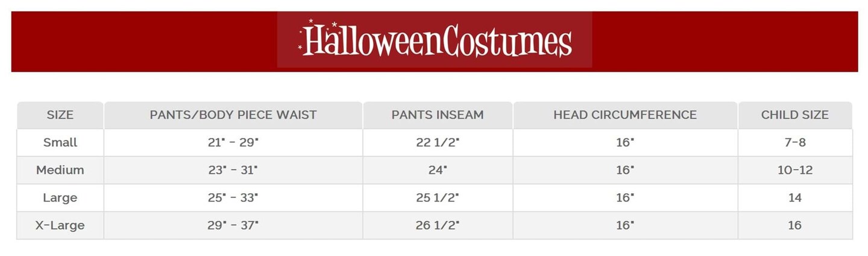Select the 10-12 child size cell
The height and width of the screenshot is (256, 868).
click(794, 170)
